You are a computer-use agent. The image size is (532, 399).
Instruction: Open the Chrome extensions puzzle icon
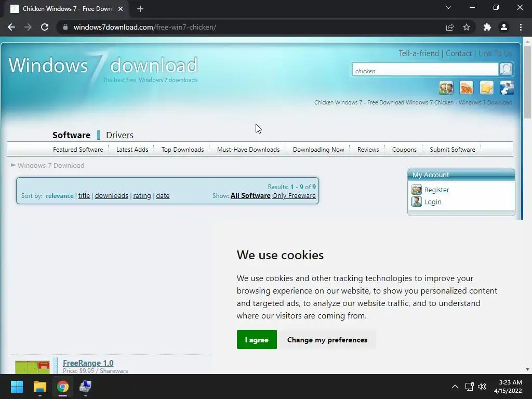[x=487, y=27]
